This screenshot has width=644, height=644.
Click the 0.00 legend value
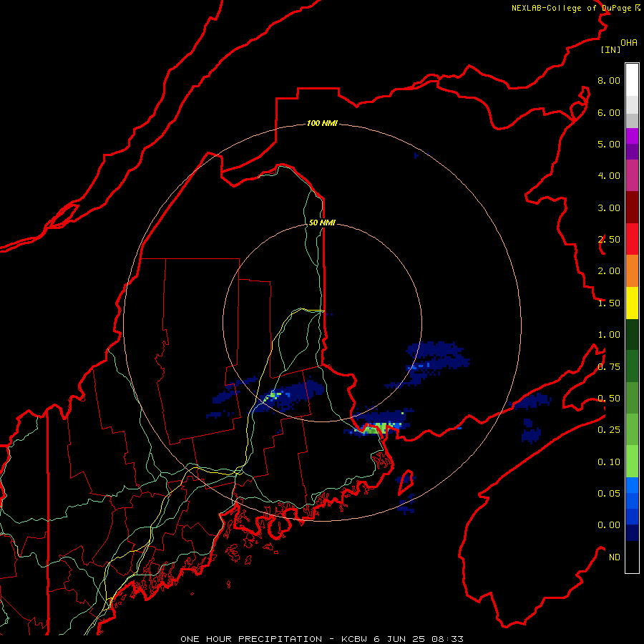click(x=609, y=525)
